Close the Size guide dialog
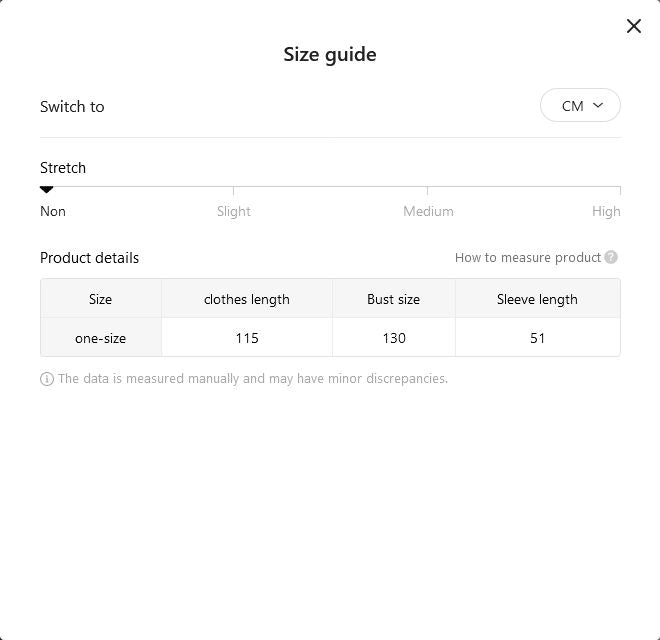This screenshot has width=660, height=640. [x=633, y=26]
